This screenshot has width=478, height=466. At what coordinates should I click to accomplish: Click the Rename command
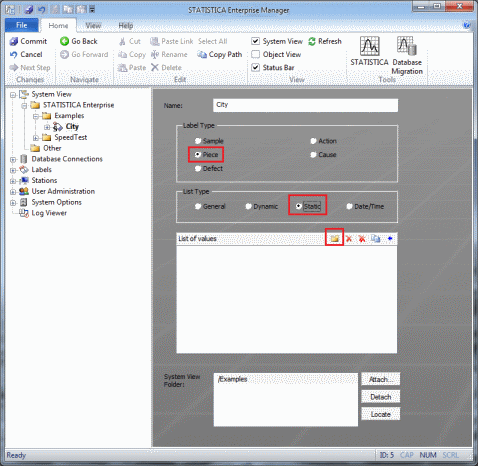pos(169,54)
